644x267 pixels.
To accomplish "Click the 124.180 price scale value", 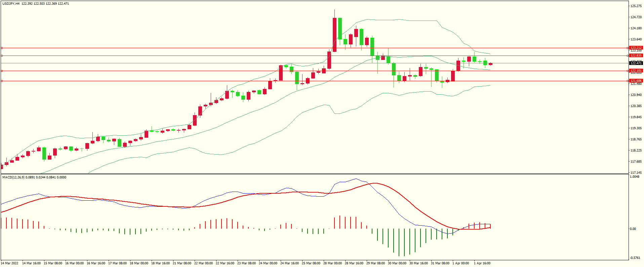I will coord(636,28).
